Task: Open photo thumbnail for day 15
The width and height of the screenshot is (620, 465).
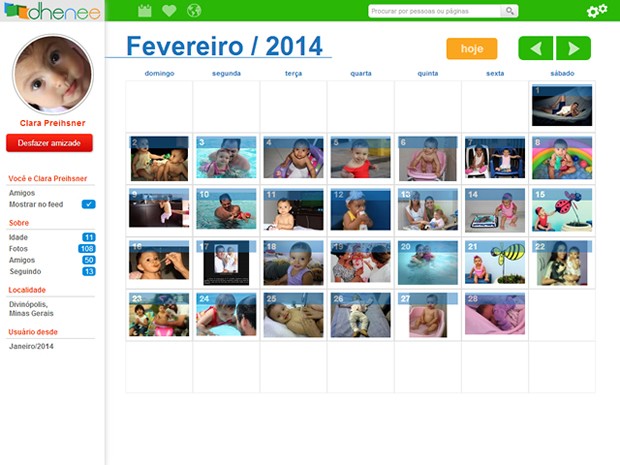Action: tap(562, 210)
